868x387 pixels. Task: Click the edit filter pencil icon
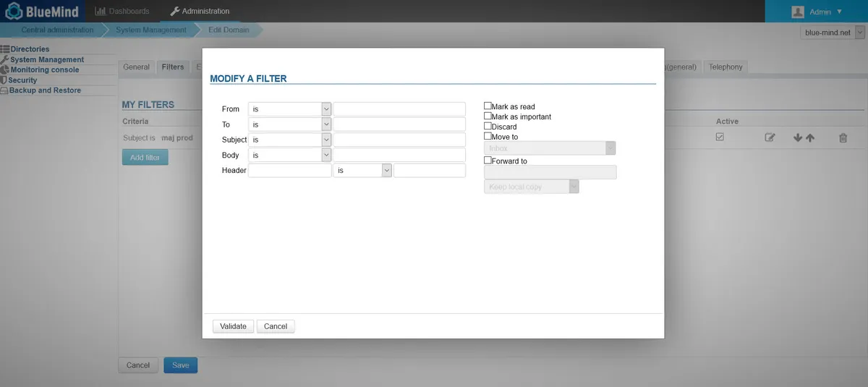coord(770,137)
